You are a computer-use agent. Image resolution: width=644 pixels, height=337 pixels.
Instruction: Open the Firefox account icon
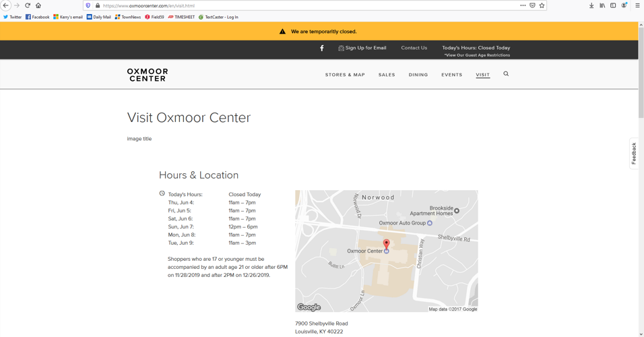pos(624,5)
